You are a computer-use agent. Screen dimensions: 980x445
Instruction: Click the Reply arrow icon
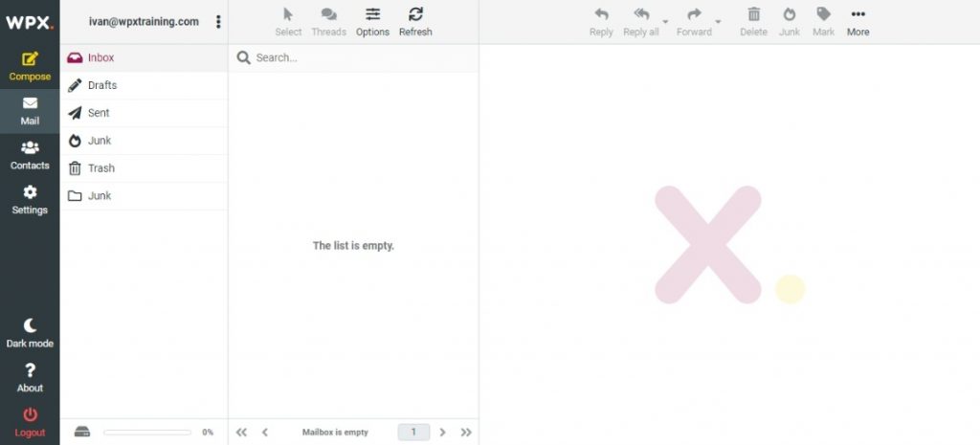point(601,14)
